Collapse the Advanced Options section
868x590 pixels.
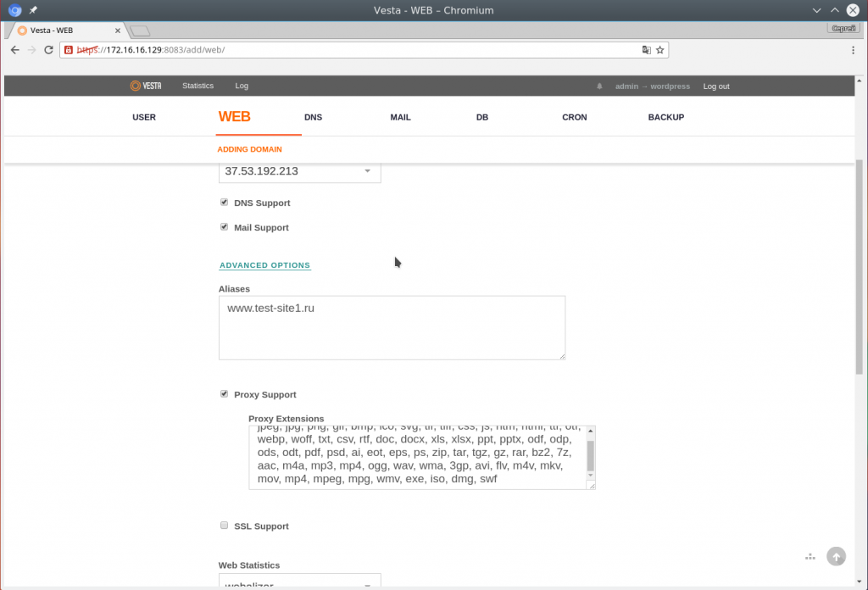click(x=264, y=265)
